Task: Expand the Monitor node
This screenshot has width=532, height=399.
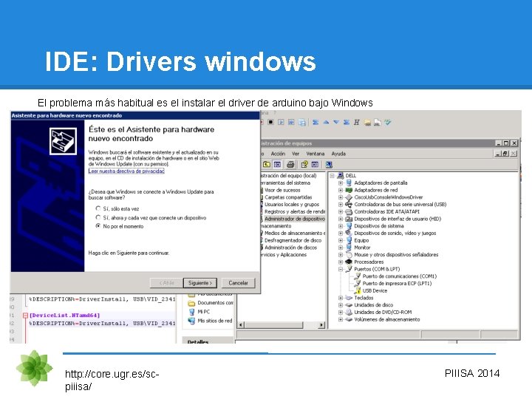Action: (x=341, y=248)
